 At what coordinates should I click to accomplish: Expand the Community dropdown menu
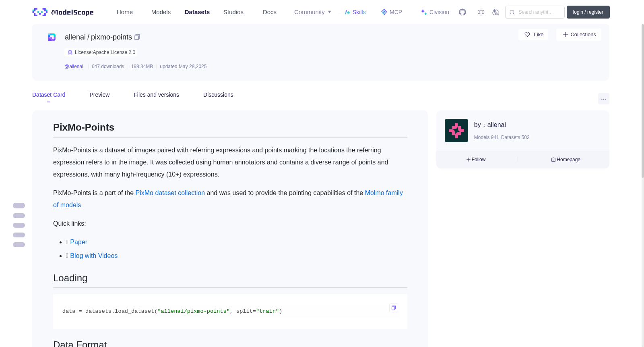pos(313,12)
